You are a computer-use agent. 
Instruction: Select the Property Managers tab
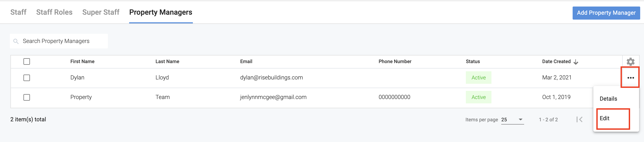pos(161,12)
